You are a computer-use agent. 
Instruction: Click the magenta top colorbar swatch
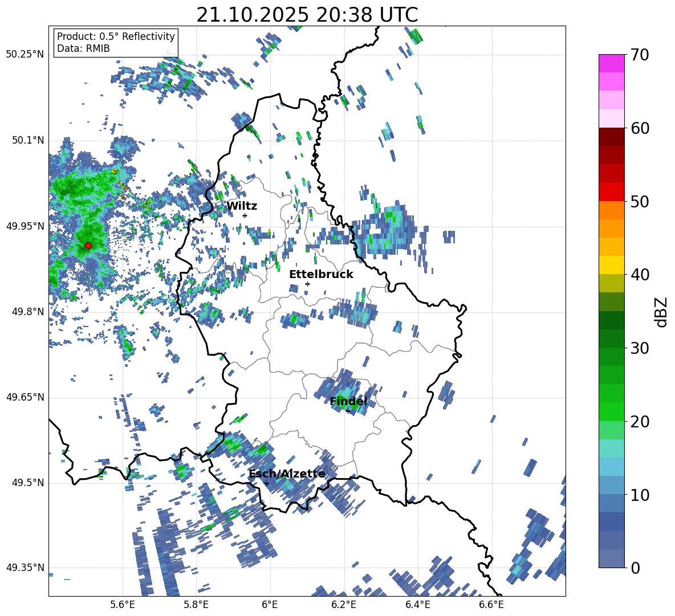click(611, 64)
